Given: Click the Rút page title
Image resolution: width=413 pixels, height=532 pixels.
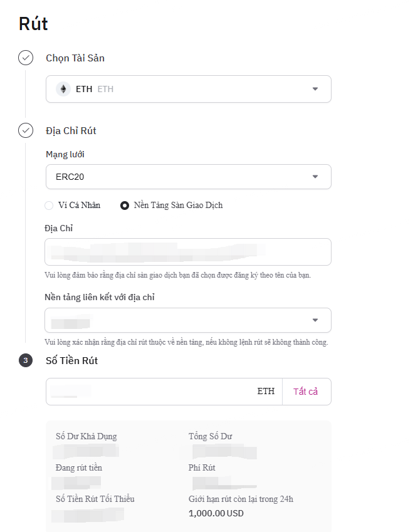Looking at the screenshot, I should click(33, 24).
